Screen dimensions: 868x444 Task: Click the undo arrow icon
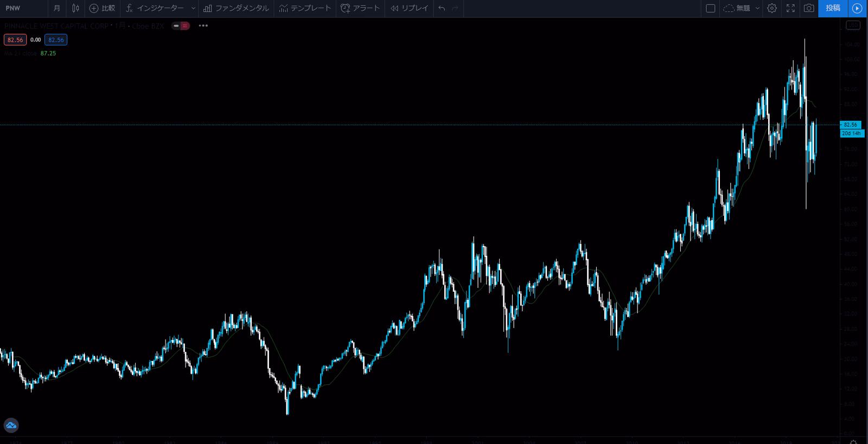pos(442,8)
